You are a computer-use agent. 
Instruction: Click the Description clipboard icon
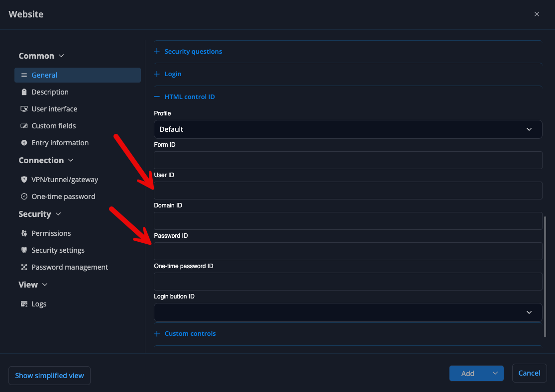24,92
